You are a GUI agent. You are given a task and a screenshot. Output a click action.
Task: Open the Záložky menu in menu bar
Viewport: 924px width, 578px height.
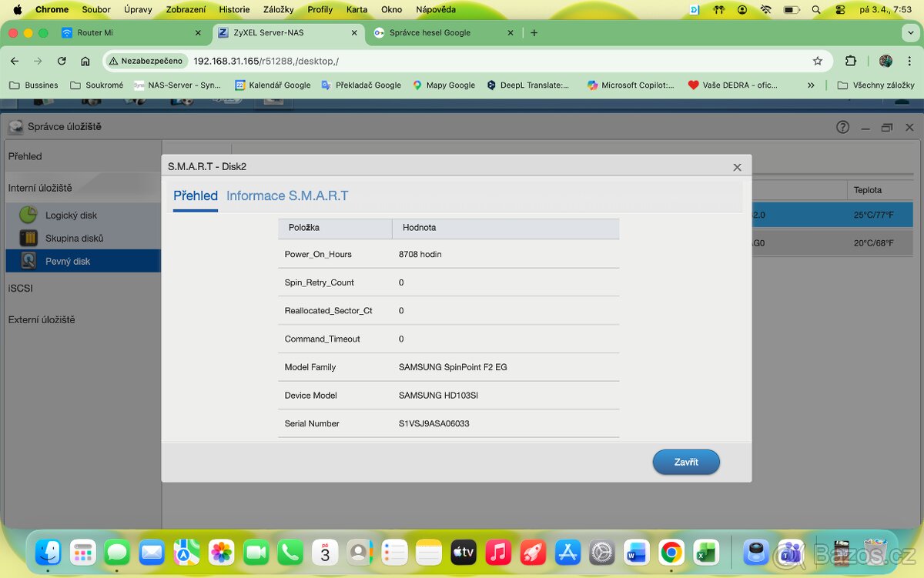click(279, 9)
